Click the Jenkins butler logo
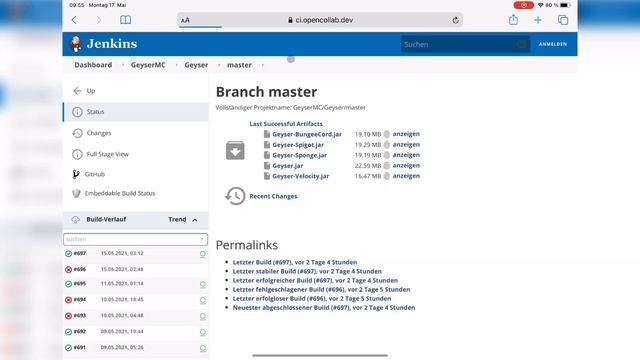The width and height of the screenshot is (640, 360). click(x=76, y=44)
